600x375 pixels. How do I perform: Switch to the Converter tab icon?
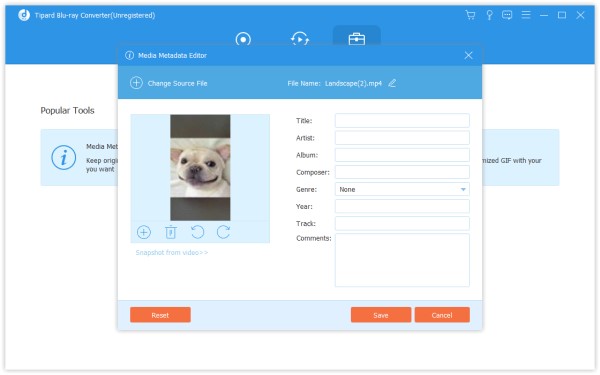pos(300,39)
